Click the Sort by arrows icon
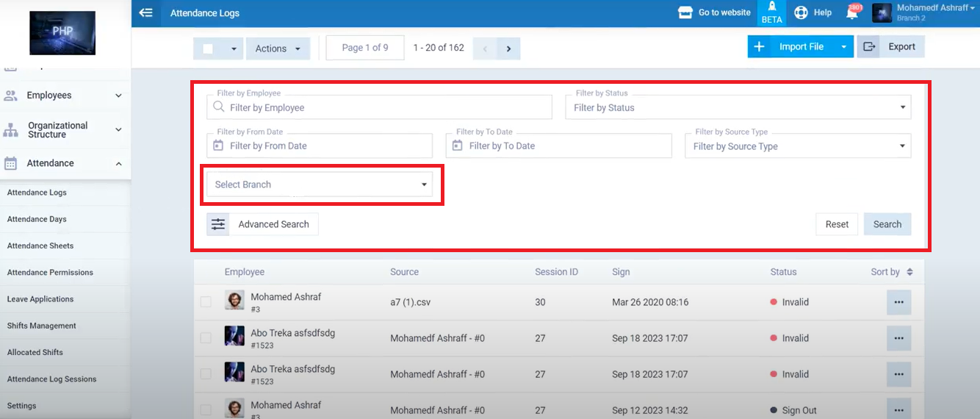Screen dimensions: 980x419 click(x=909, y=272)
